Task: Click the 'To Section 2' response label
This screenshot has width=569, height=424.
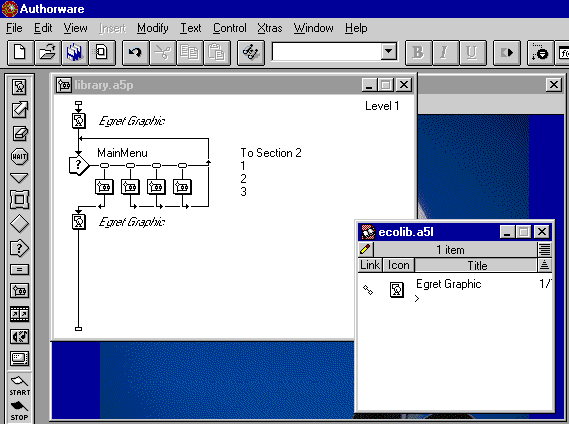Action: click(x=271, y=153)
